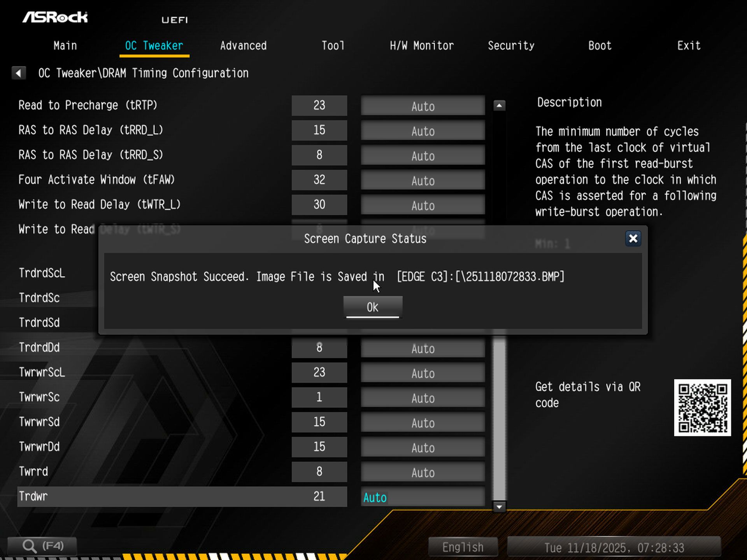Switch to the H/W Monitor tab

[x=422, y=45]
